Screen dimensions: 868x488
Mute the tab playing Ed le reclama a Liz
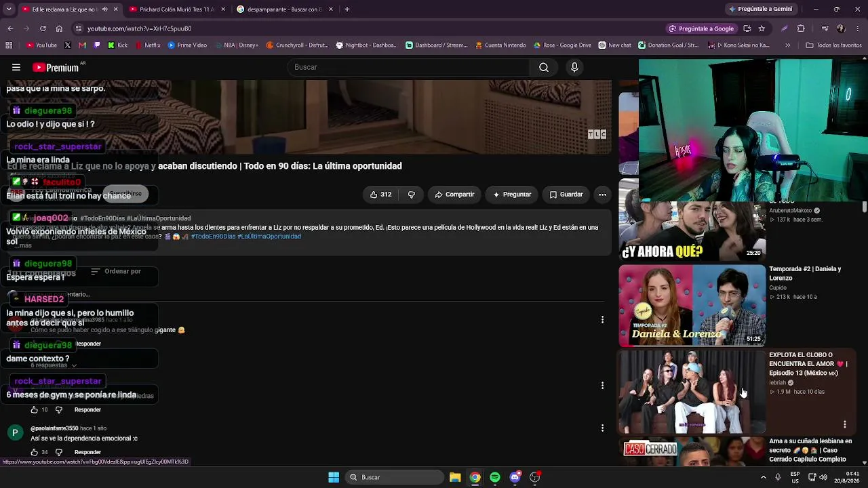[x=104, y=9]
